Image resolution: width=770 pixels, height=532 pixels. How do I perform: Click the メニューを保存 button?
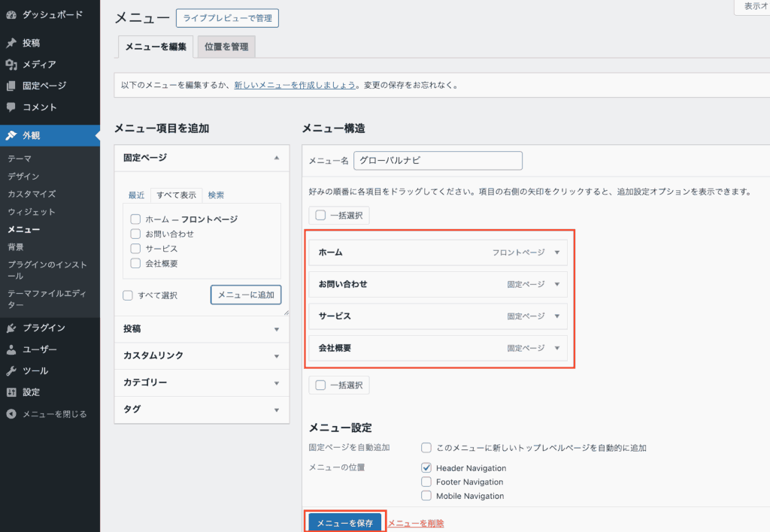tap(345, 523)
